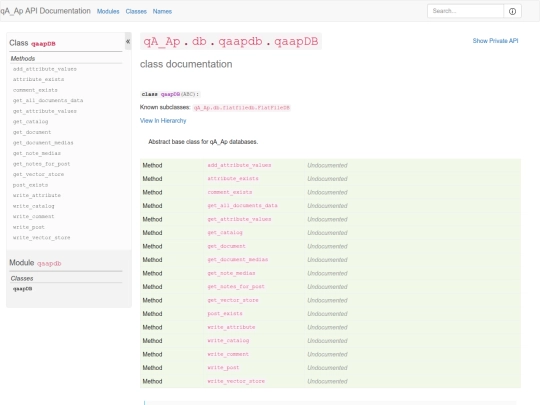Click the 'Abstract base class for qA_Ap databases.' text
Screen dimensions: 540x405
point(203,142)
